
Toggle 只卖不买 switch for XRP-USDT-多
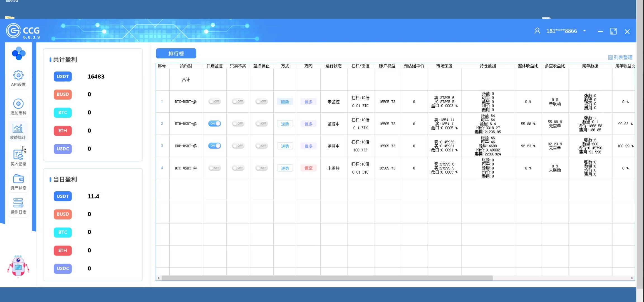click(x=238, y=146)
